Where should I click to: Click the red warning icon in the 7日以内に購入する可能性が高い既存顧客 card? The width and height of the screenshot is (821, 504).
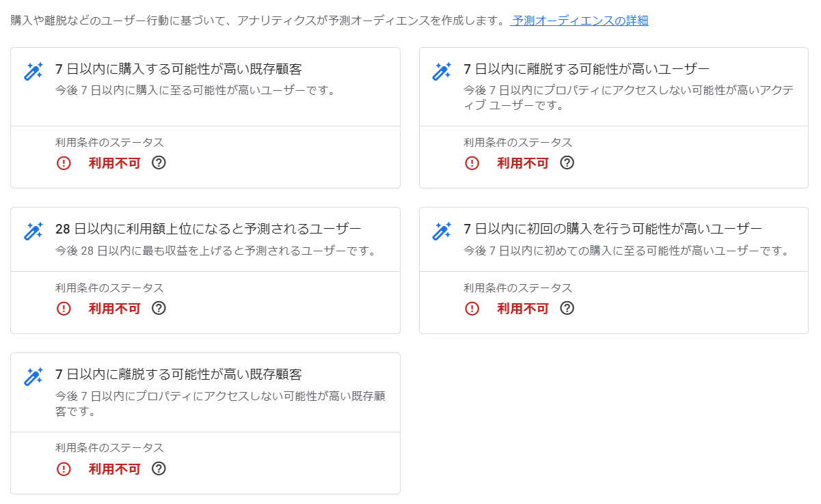64,163
